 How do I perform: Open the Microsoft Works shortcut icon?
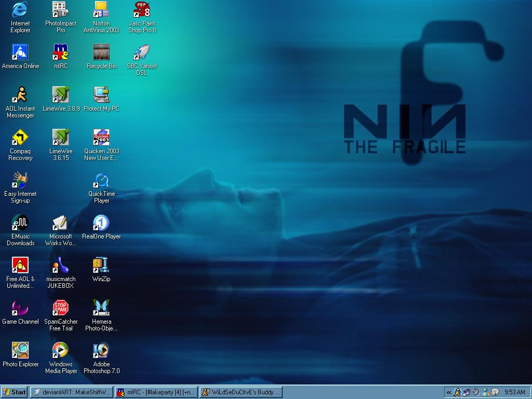[61, 222]
